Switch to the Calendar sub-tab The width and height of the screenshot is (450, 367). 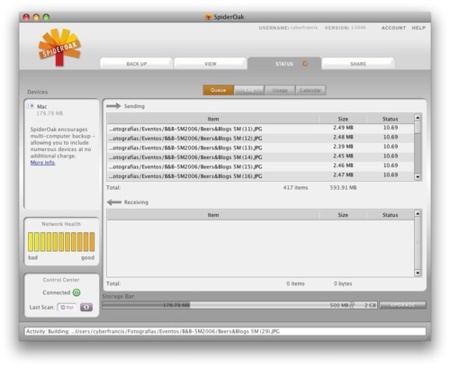click(x=310, y=90)
